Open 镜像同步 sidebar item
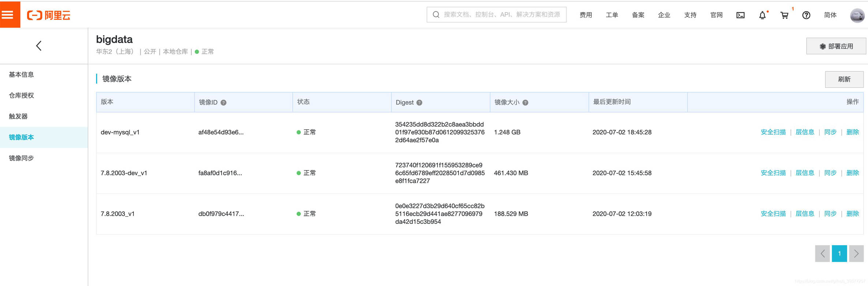Image resolution: width=868 pixels, height=286 pixels. tap(22, 158)
